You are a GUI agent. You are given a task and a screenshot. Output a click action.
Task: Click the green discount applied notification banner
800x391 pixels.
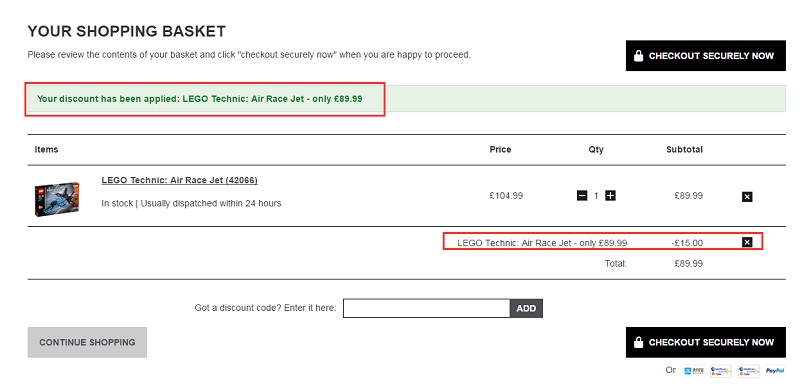(x=407, y=99)
